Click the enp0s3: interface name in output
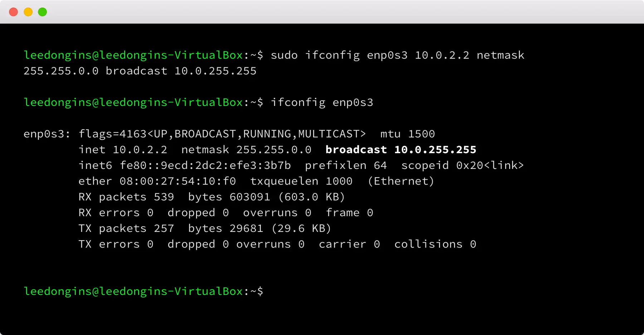 point(47,134)
